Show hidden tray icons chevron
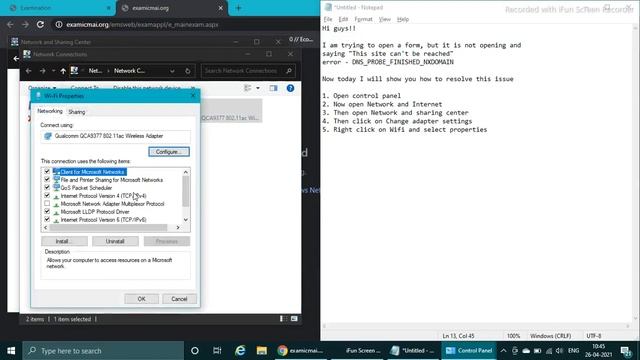Screen dimensions: 640x360 click(503, 351)
